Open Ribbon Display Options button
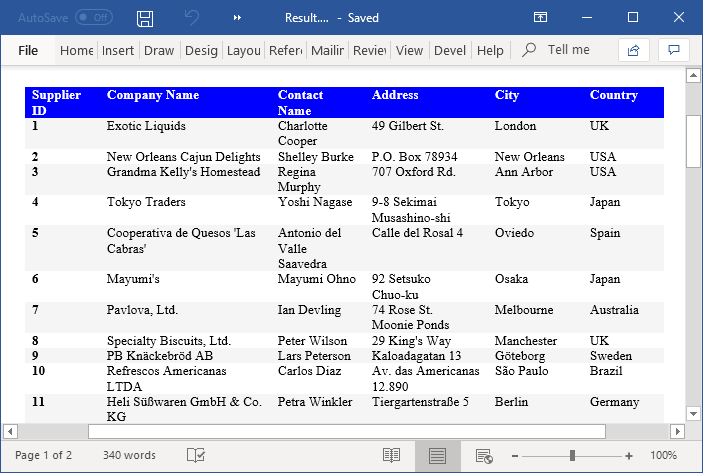The image size is (703, 473). click(x=540, y=18)
